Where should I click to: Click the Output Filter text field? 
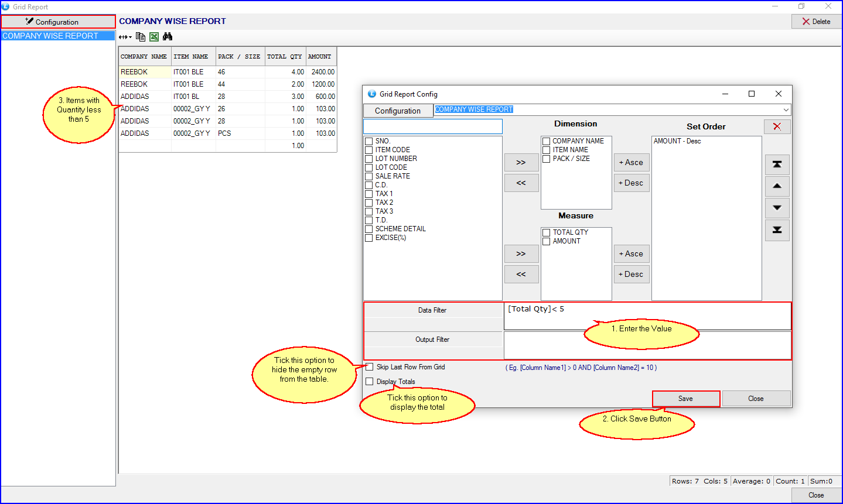tap(647, 345)
